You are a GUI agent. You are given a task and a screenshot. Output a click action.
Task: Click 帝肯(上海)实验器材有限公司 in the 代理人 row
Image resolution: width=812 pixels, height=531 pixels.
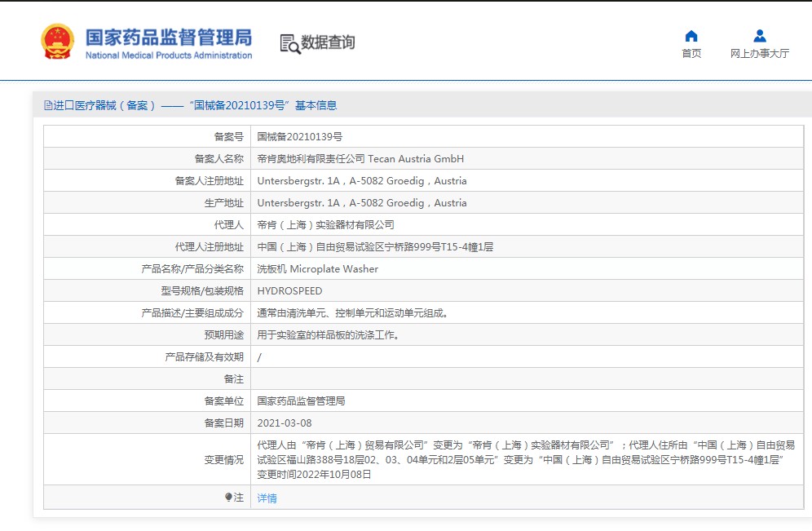pos(326,225)
